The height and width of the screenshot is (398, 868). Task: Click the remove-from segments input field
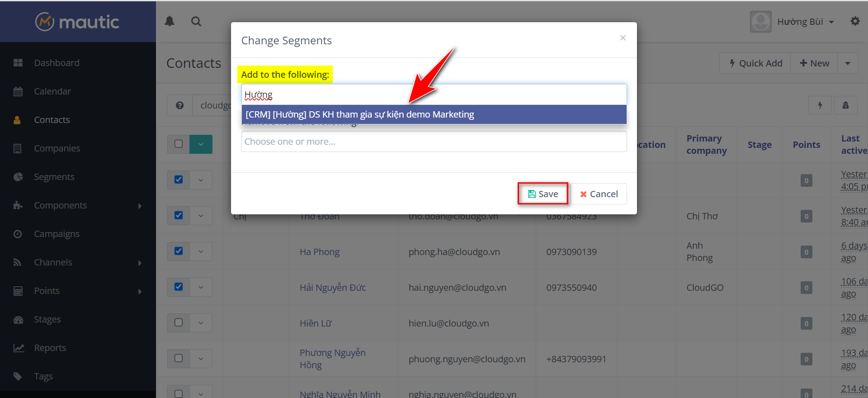[434, 142]
